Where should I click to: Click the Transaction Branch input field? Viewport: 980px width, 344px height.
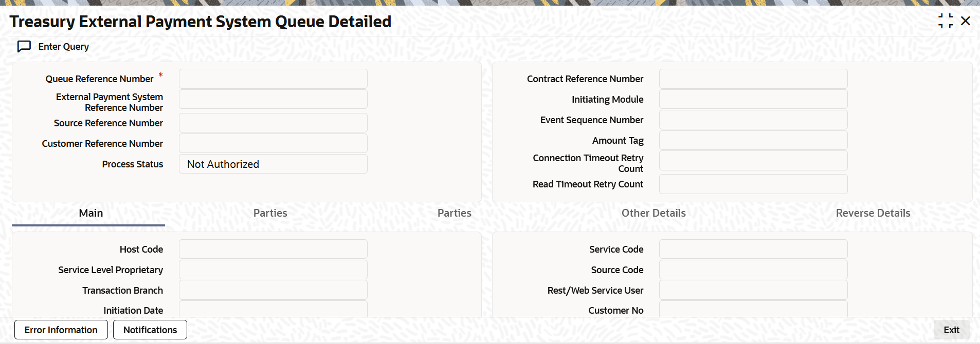273,290
